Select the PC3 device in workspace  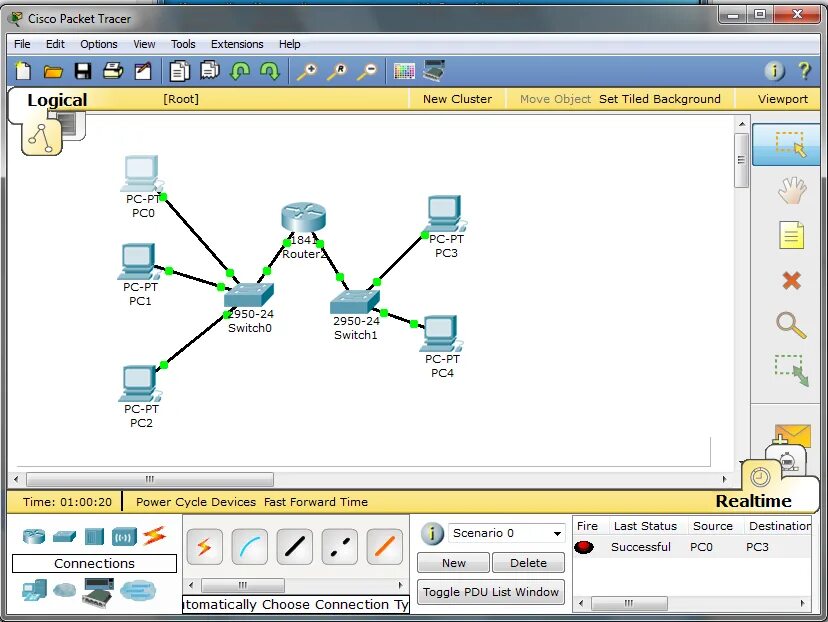click(x=445, y=214)
